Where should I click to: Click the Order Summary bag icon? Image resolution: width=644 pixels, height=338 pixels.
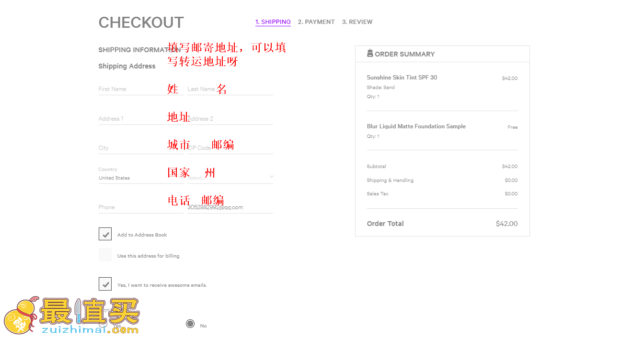[x=370, y=53]
